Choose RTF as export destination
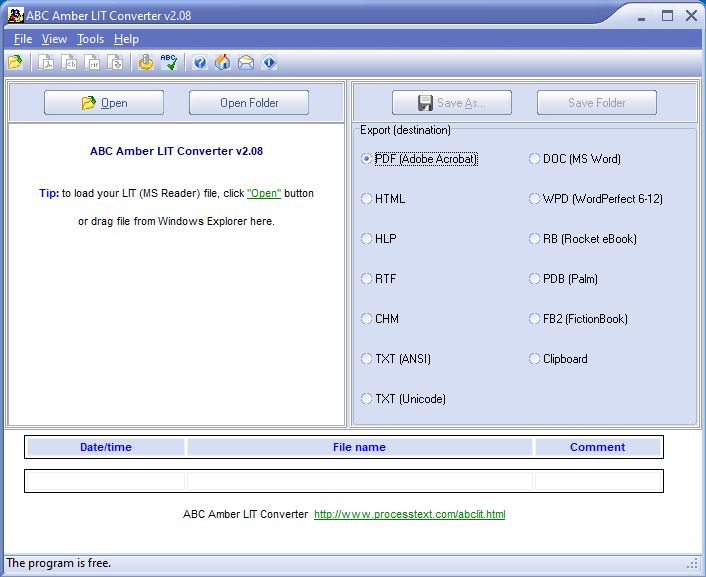This screenshot has width=706, height=577. (x=379, y=279)
